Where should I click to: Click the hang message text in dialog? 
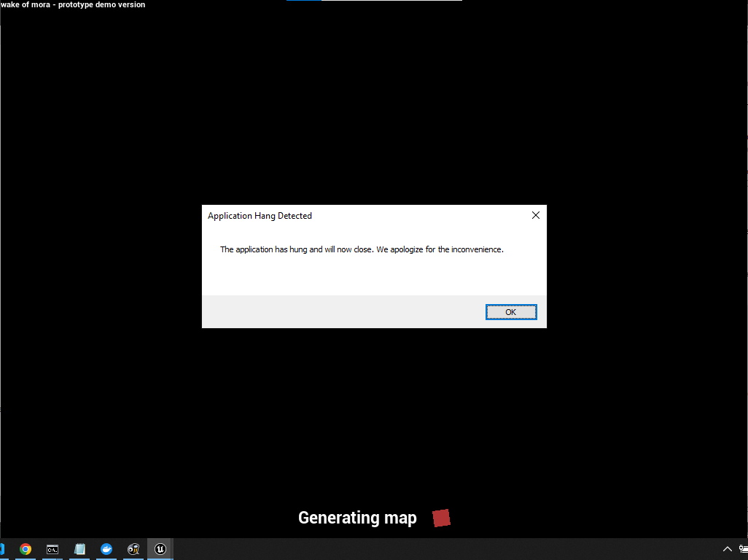[x=362, y=249]
